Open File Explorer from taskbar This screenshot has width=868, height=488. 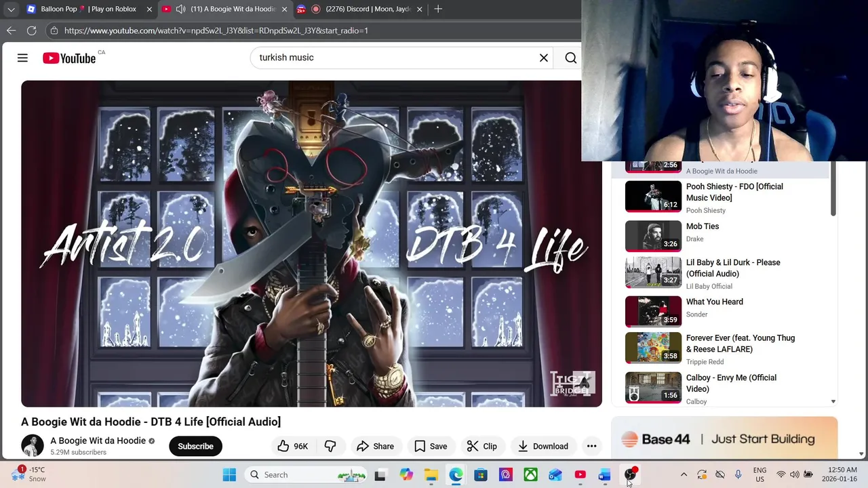[431, 475]
